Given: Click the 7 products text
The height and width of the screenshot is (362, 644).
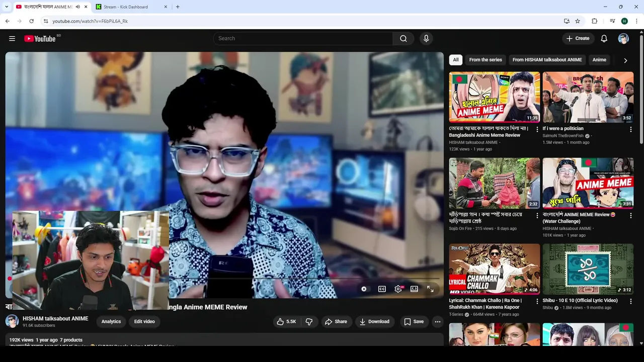Looking at the screenshot, I should [x=71, y=340].
